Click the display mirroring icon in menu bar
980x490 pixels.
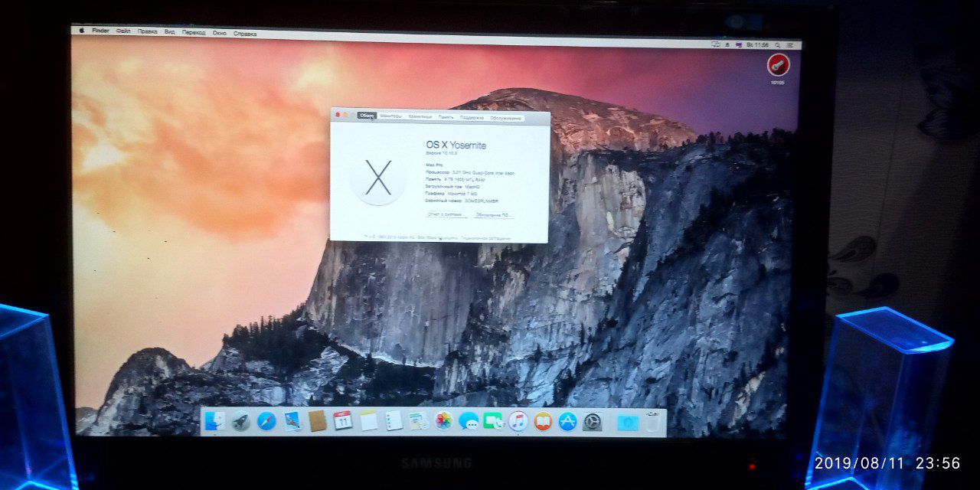715,44
